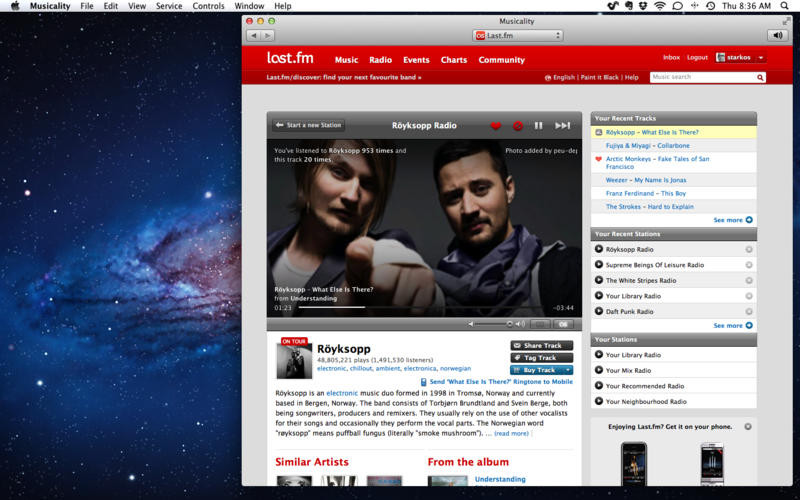Click the max volume speaker icon in player

point(520,324)
